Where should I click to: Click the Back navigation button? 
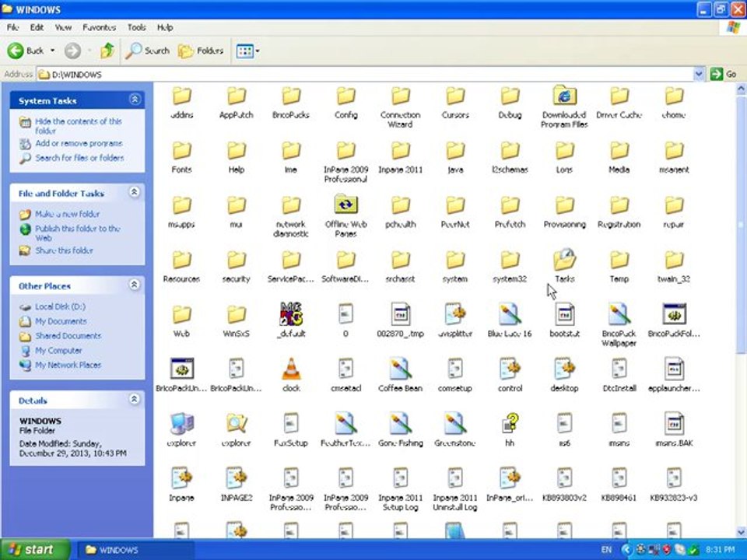tap(26, 51)
